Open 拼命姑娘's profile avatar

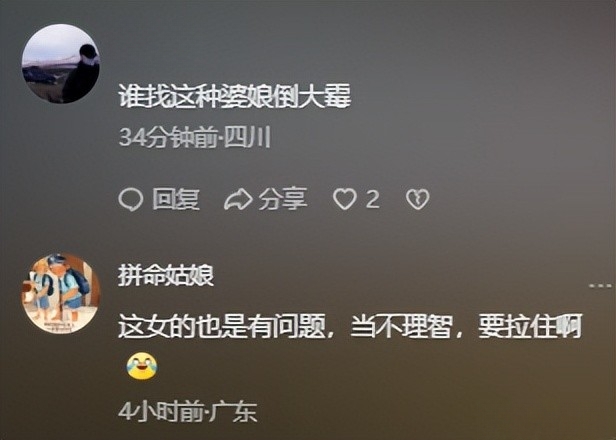60,293
